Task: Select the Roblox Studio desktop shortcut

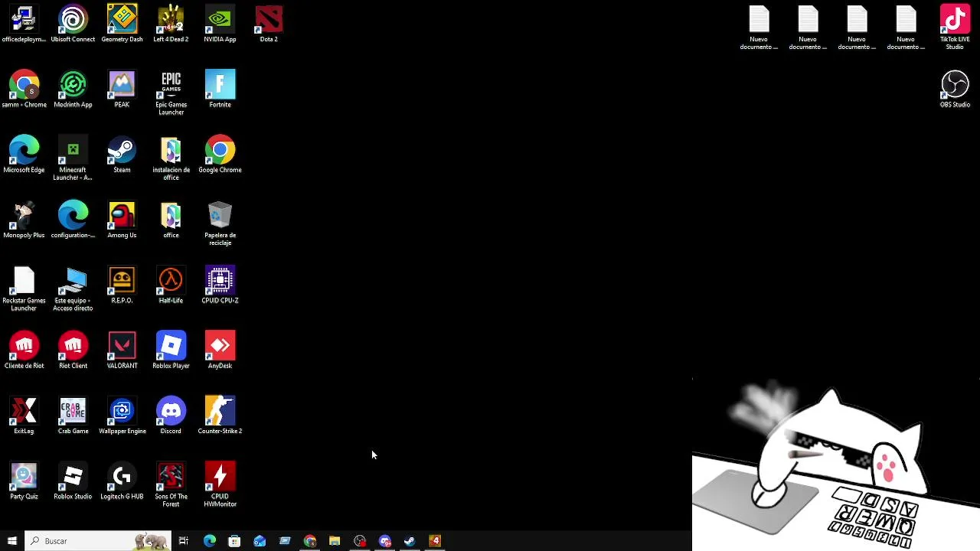Action: 73,481
